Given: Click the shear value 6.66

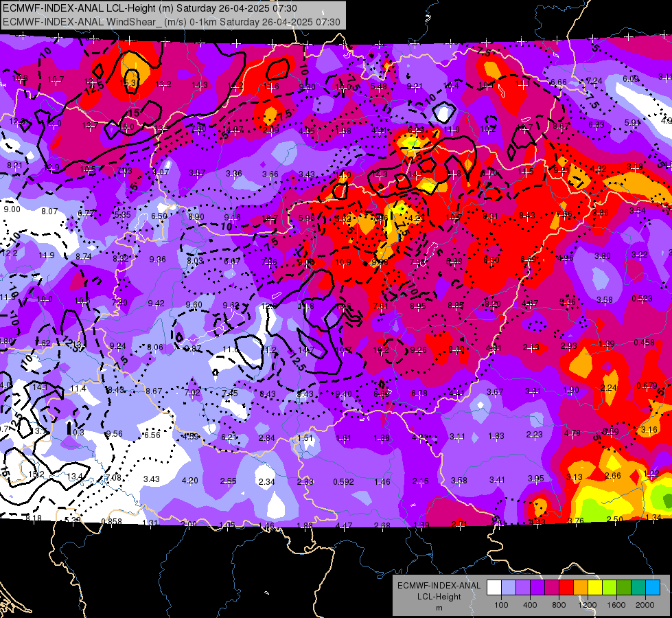Looking at the screenshot, I should pyautogui.click(x=559, y=82).
